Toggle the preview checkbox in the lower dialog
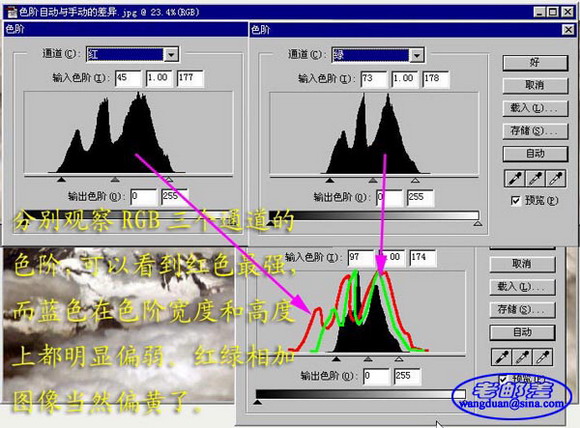The height and width of the screenshot is (428, 580). click(503, 379)
